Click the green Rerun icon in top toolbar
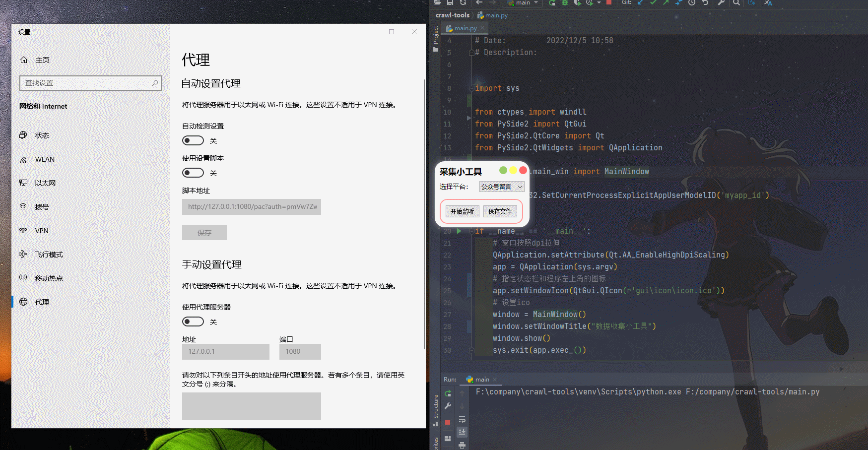The image size is (868, 450). click(552, 2)
